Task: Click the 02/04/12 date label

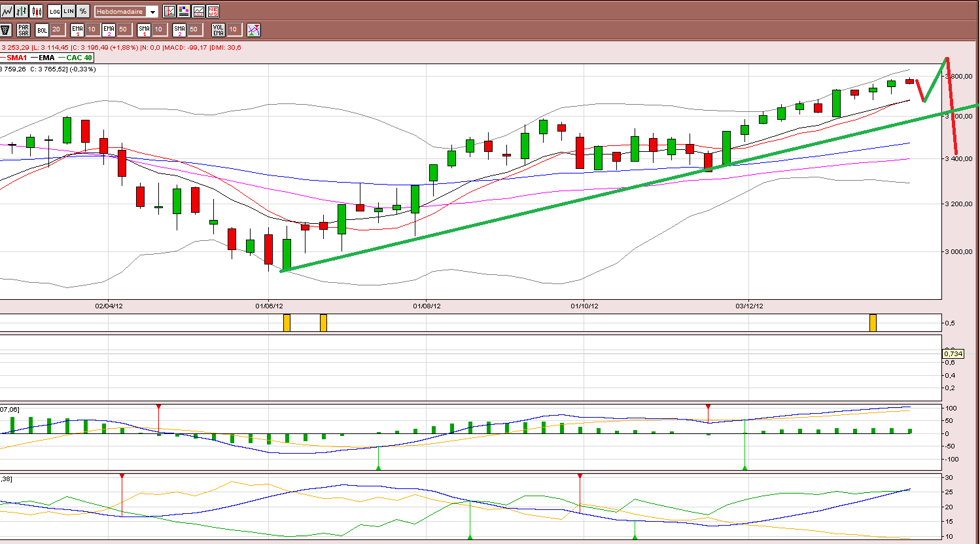Action: click(109, 306)
